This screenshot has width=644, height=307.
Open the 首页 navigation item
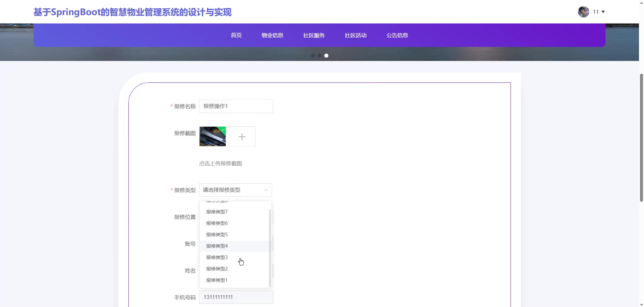tap(236, 35)
